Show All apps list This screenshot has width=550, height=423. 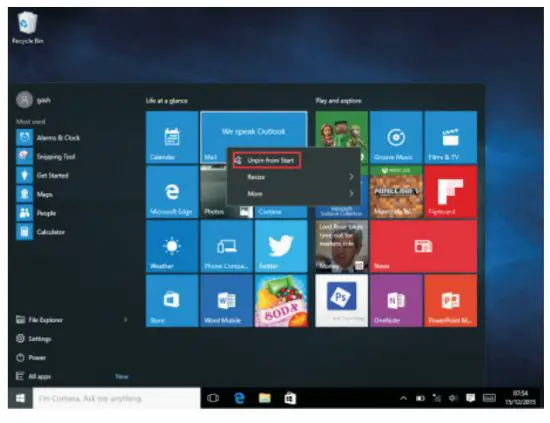click(x=34, y=376)
